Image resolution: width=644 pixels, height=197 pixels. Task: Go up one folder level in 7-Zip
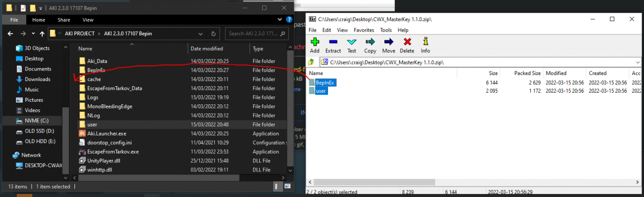311,62
